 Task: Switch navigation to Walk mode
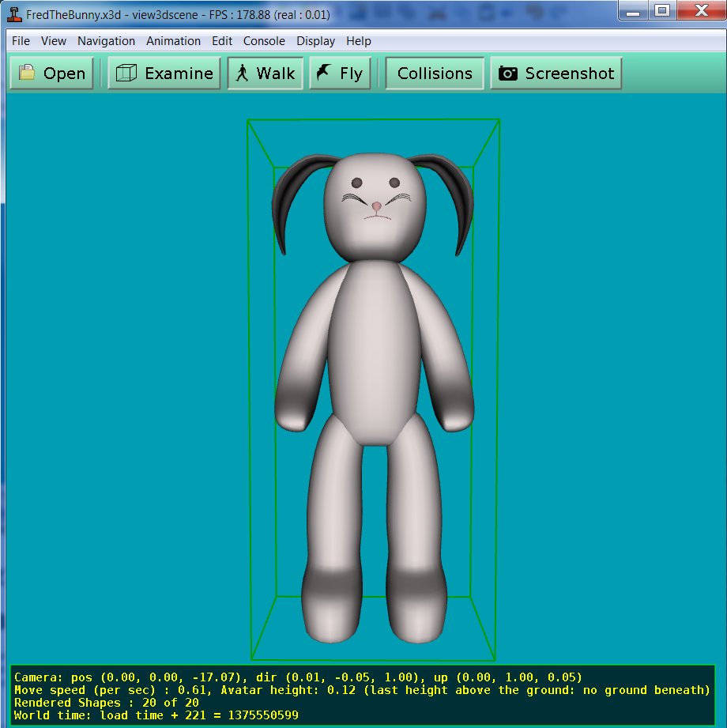[266, 74]
